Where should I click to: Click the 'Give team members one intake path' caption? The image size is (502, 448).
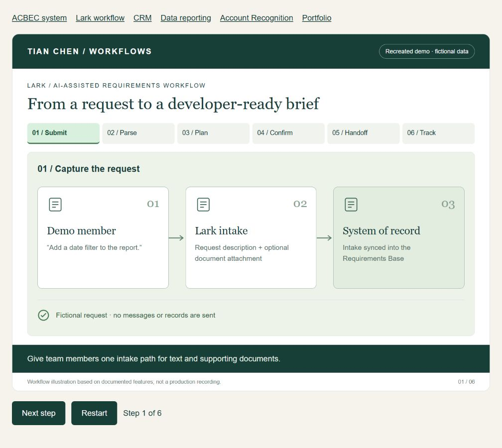click(x=154, y=359)
